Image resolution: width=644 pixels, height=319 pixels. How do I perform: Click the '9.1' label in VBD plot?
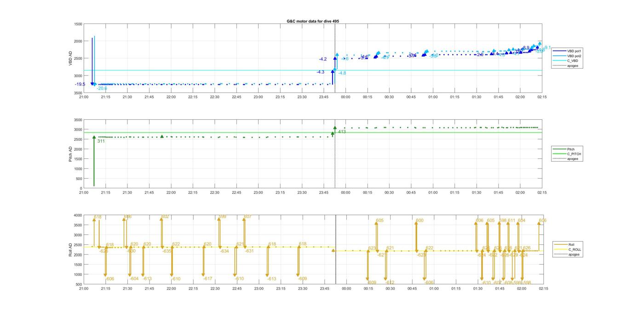(x=547, y=47)
